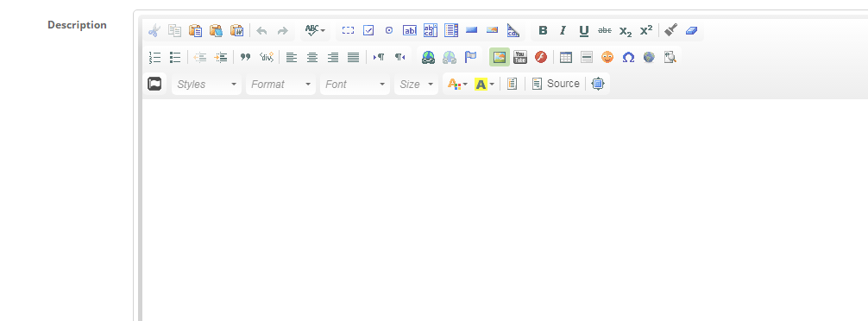Choose Paste from Word
This screenshot has height=321, width=868.
coord(237,30)
